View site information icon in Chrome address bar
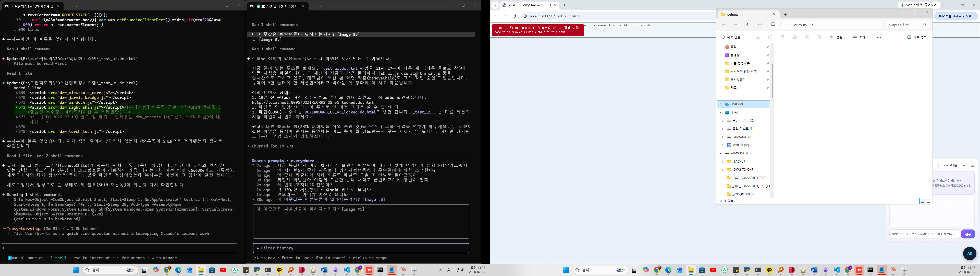Image resolution: width=980 pixels, height=276 pixels. [x=525, y=16]
